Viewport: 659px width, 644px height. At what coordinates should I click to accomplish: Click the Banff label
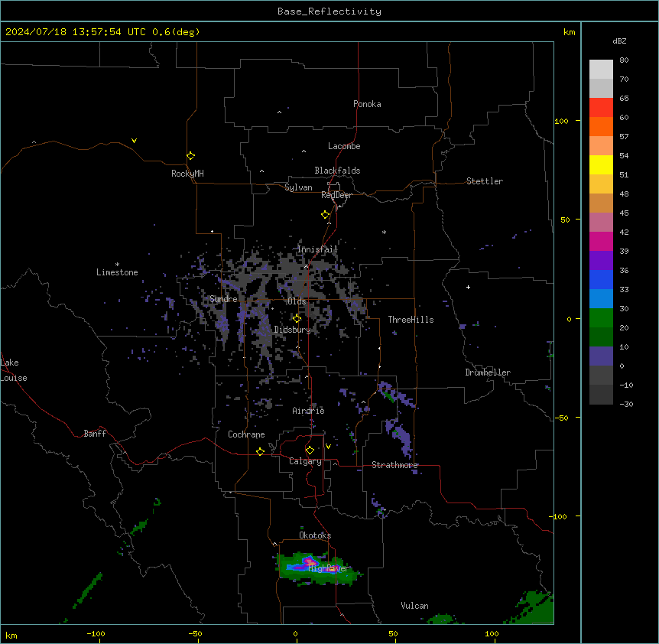point(95,434)
